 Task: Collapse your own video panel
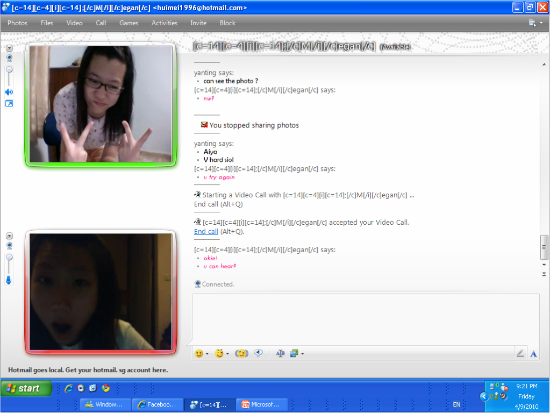coord(9,236)
